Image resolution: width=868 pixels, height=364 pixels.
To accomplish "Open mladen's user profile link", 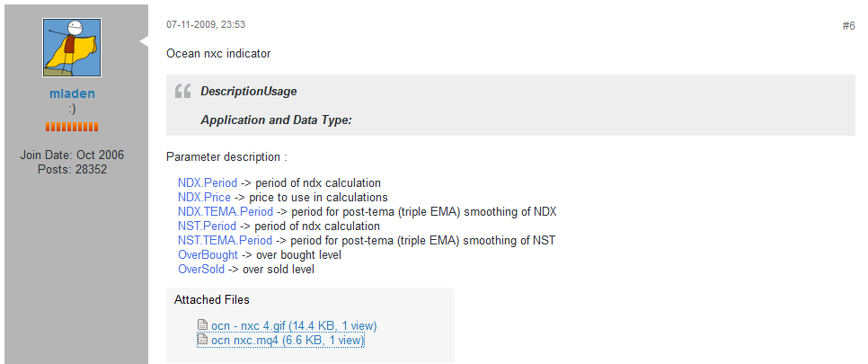I will point(72,93).
